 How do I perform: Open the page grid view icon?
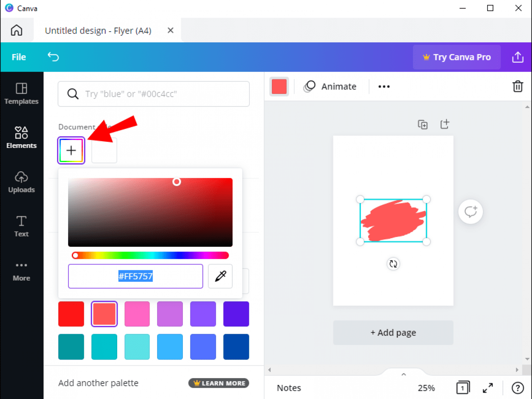463,388
